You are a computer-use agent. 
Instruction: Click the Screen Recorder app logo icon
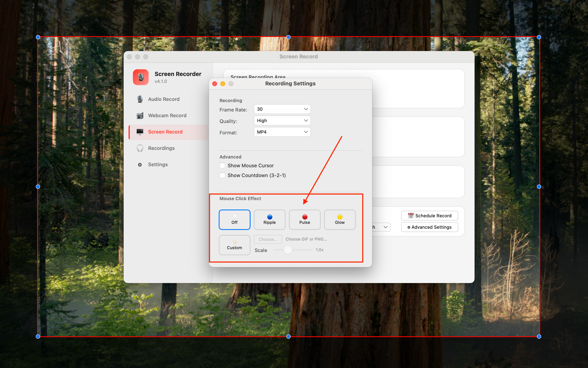click(141, 77)
